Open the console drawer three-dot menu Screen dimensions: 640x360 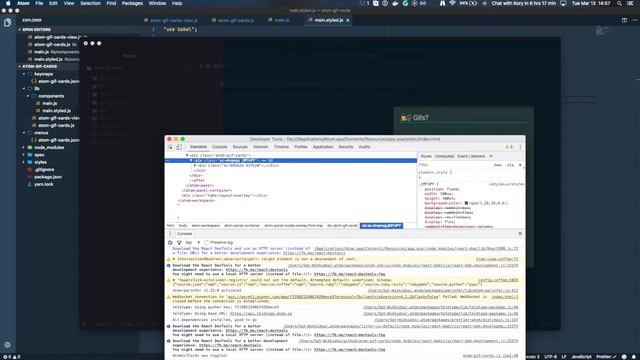(170, 233)
